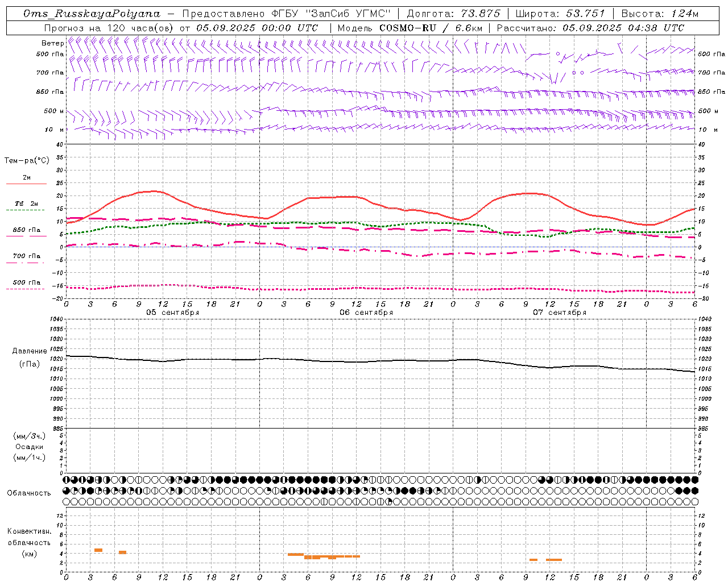728x582 pixels.
Task: Click the (мм/3ч.) precipitation unit label
Action: point(29,436)
